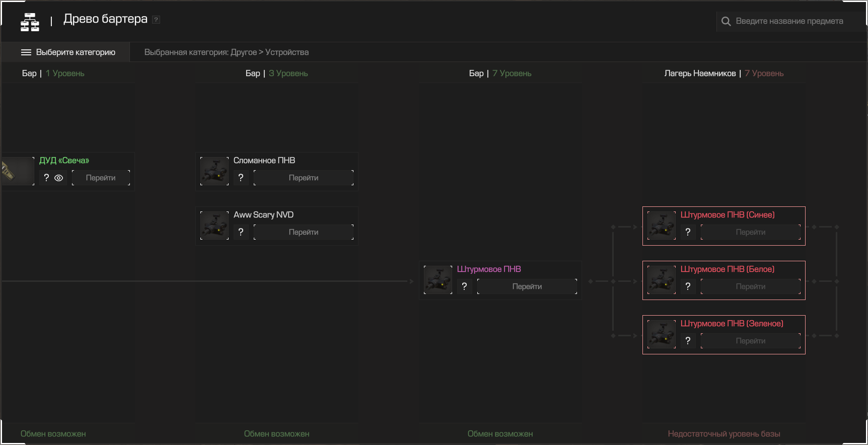Click Перейти for Штурмовое ПНВ (Белое)
Image resolution: width=868 pixels, height=445 pixels.
pyautogui.click(x=751, y=286)
